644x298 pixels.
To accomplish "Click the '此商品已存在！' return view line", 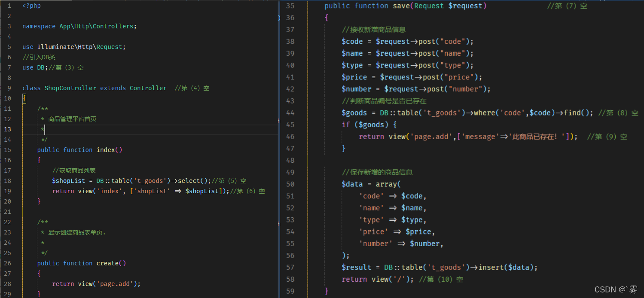I will click(x=468, y=137).
